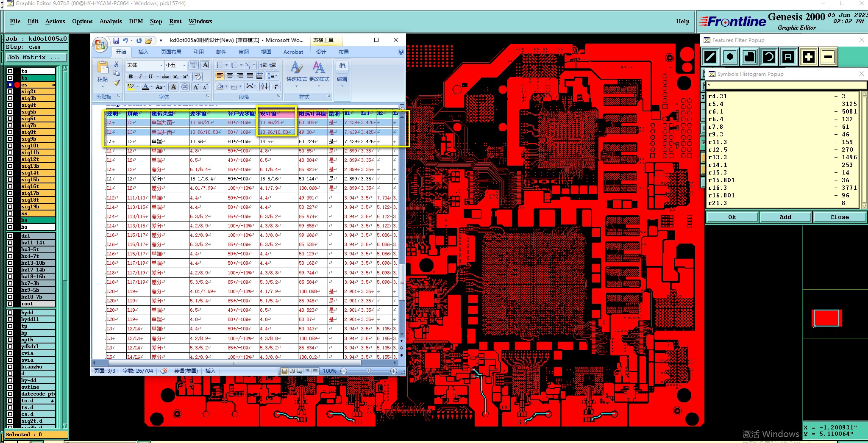Click the Word Office button
Viewport: 868px width, 443px height.
point(100,44)
